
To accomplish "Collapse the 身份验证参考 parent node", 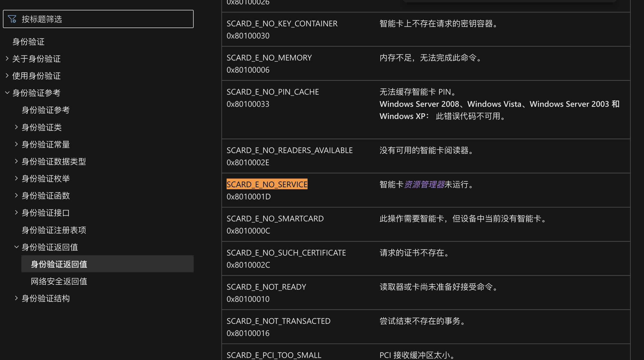I will pos(7,93).
